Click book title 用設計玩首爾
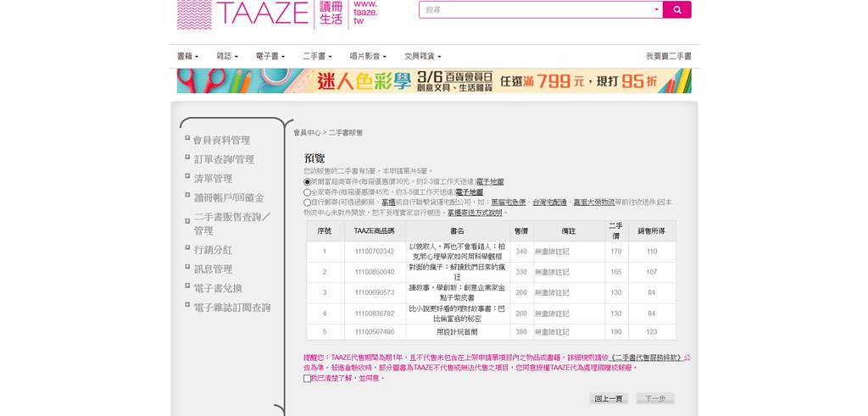 point(457,332)
